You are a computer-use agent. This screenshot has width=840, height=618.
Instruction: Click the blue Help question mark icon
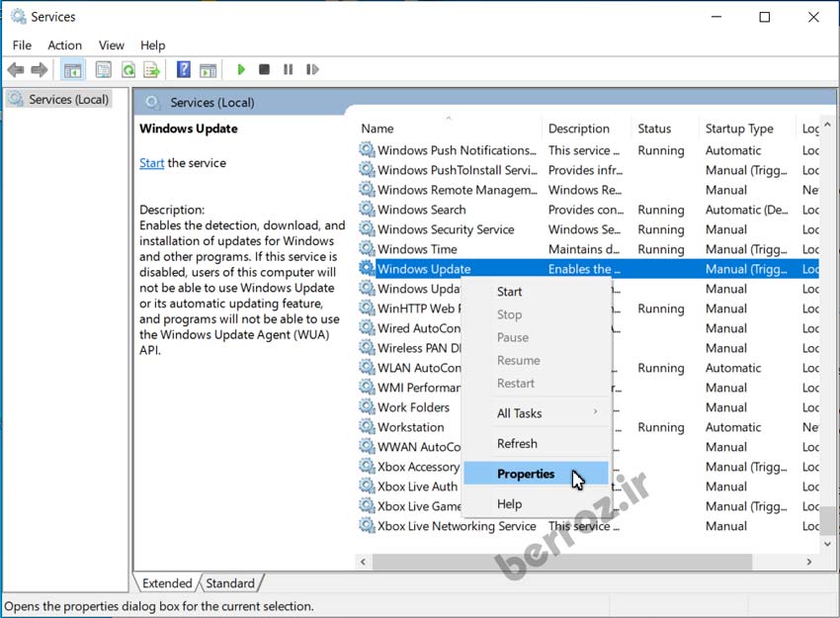click(x=184, y=70)
